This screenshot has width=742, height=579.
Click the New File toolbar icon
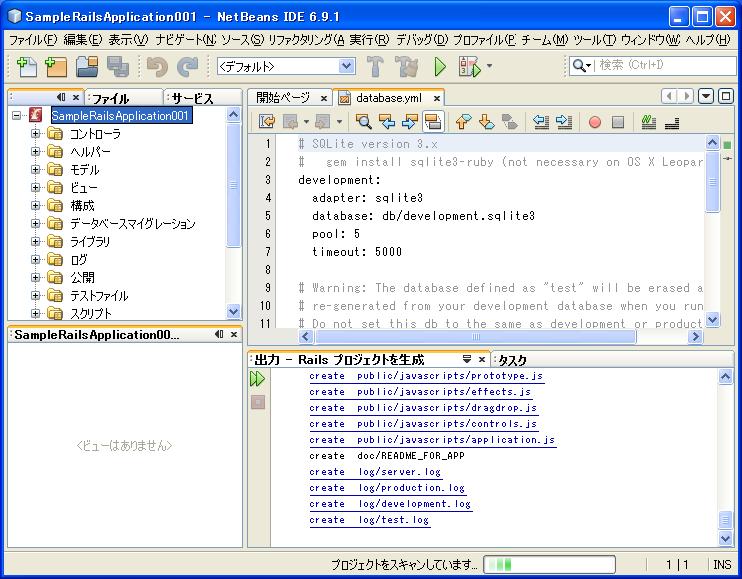click(26, 67)
